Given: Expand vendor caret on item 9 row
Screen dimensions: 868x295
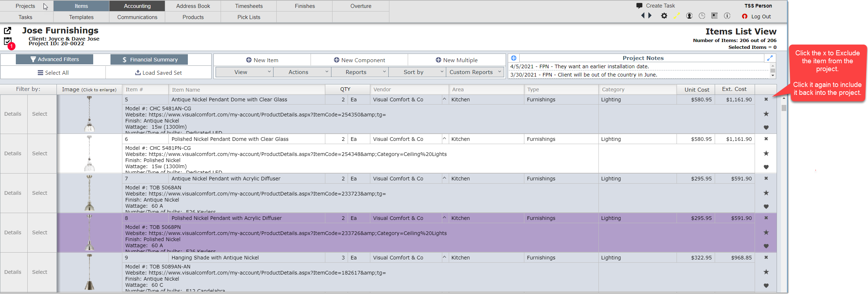Looking at the screenshot, I should point(444,257).
